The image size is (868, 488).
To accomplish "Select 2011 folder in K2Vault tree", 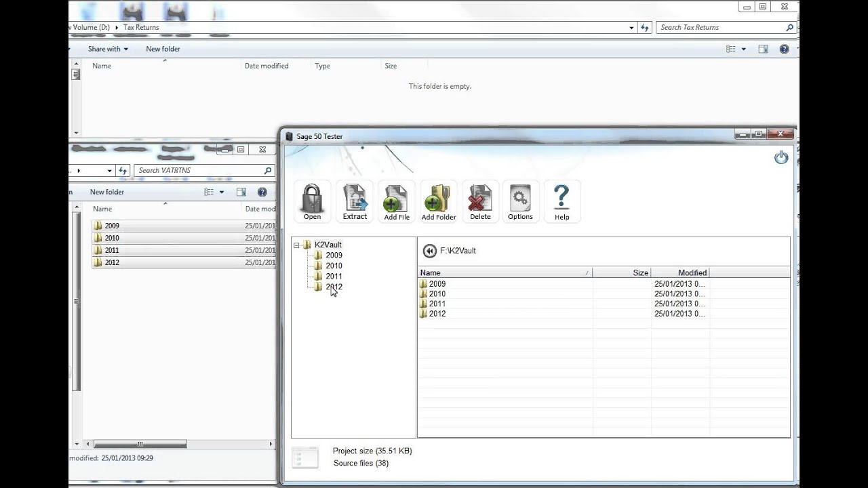I will click(x=334, y=277).
